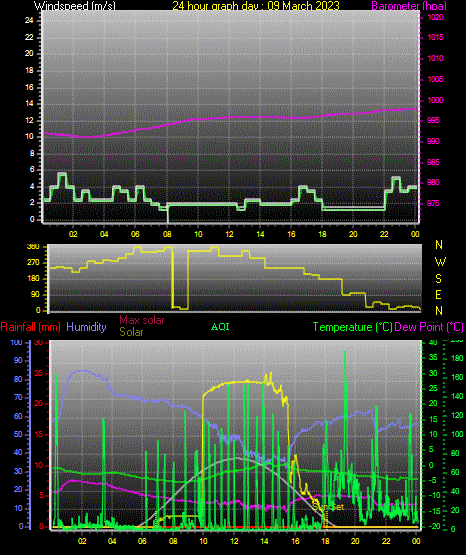Click the "100" humidity axis value
Image resolution: width=466 pixels, height=555 pixels.
[16, 342]
